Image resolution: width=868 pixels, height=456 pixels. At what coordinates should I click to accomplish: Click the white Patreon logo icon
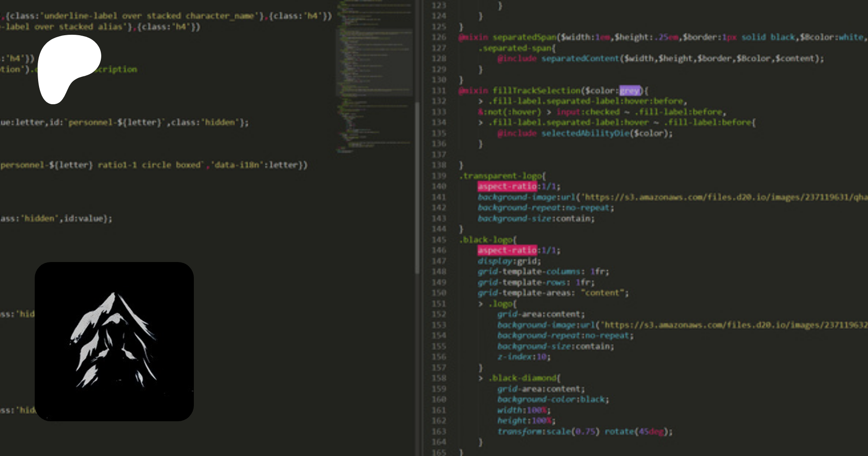click(x=68, y=68)
